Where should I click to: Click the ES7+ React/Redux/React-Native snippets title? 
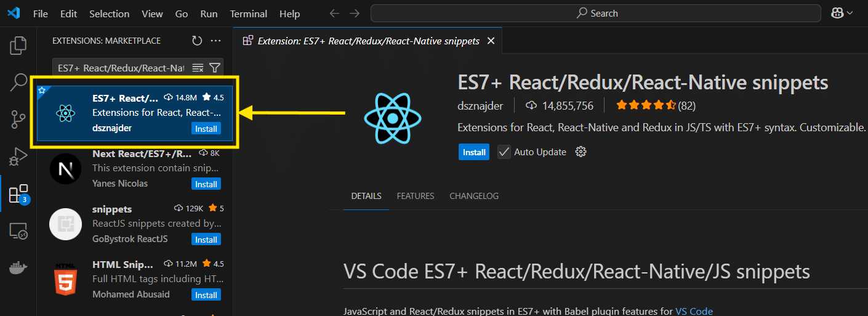[643, 83]
